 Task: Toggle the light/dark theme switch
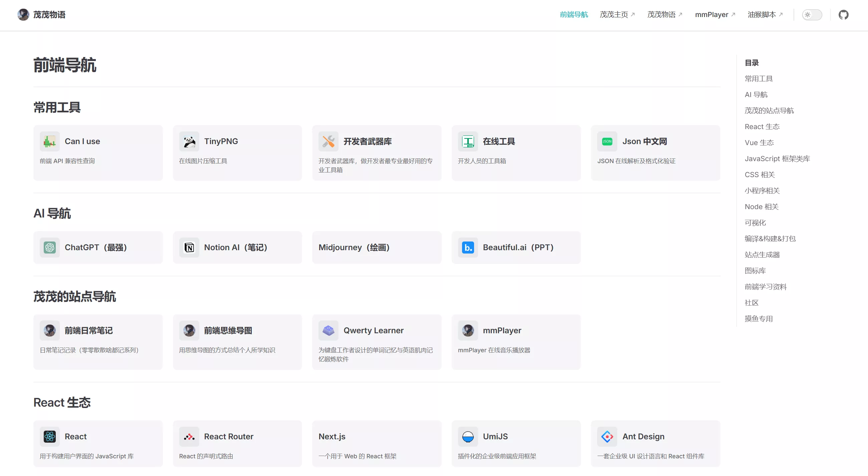click(x=812, y=15)
